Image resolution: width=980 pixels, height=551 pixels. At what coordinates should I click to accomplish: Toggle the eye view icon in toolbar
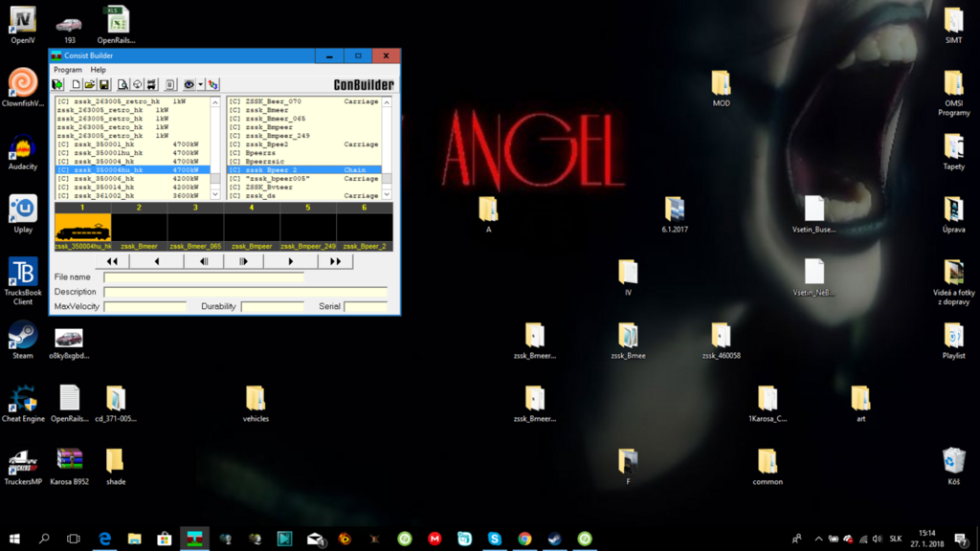pos(189,84)
